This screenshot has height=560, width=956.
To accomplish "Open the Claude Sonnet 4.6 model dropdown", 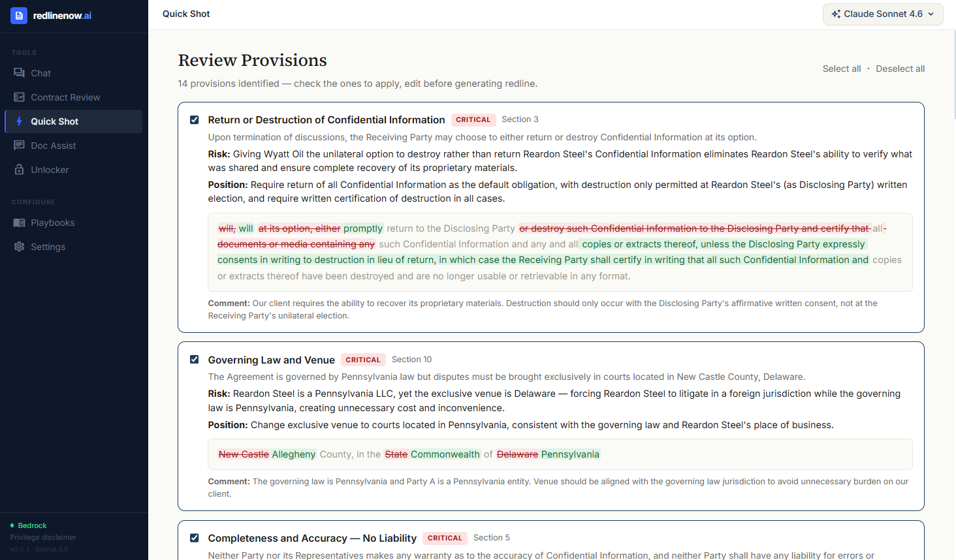I will pos(883,14).
